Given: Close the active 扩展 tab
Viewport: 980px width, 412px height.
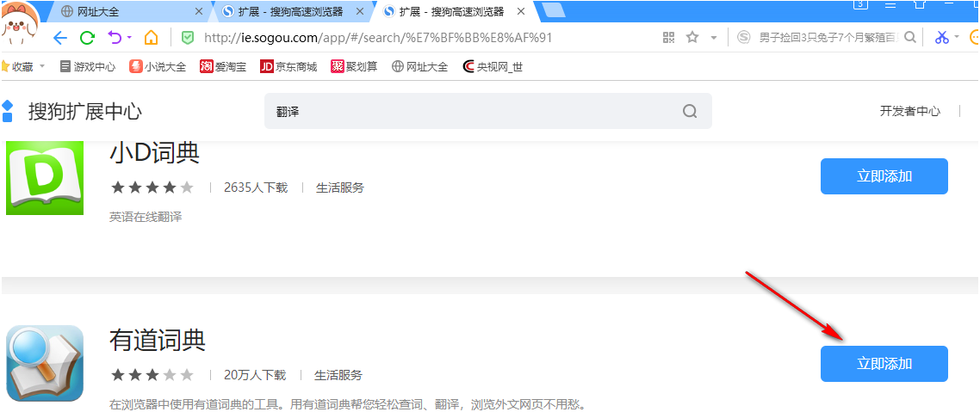Looking at the screenshot, I should 521,11.
